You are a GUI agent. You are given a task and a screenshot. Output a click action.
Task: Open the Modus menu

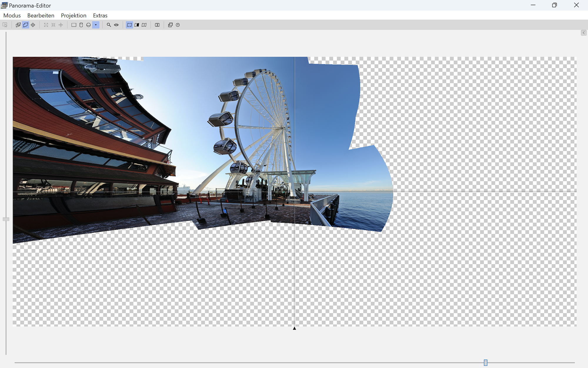12,15
